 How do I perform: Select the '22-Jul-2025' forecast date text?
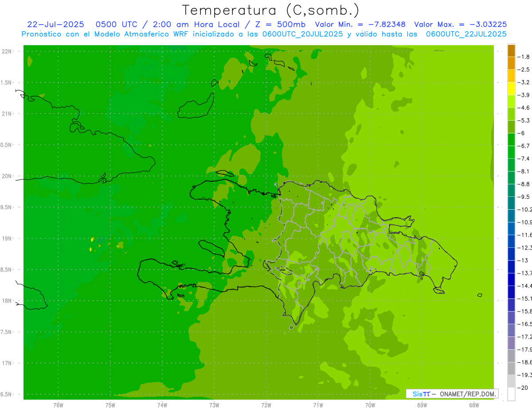(x=55, y=24)
